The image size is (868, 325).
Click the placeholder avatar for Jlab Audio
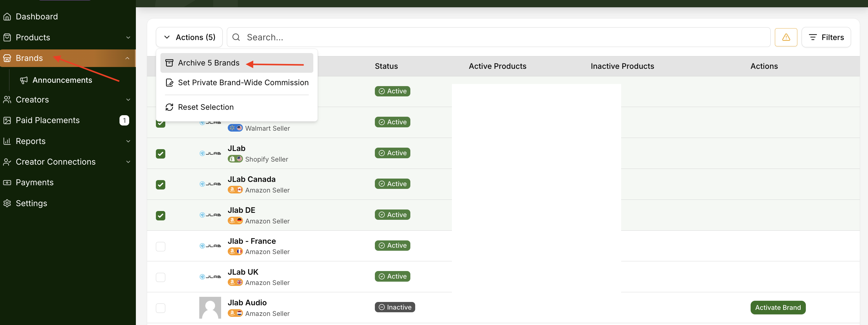[210, 307]
